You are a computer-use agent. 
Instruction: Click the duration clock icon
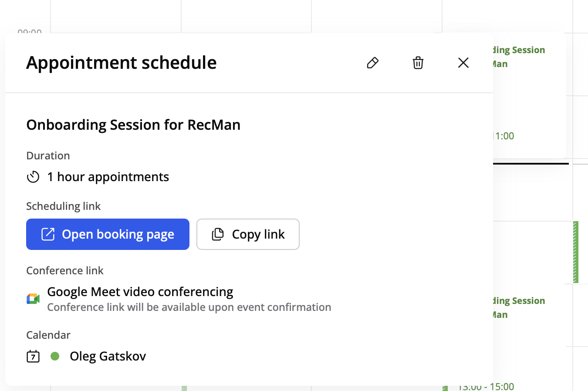pos(33,177)
